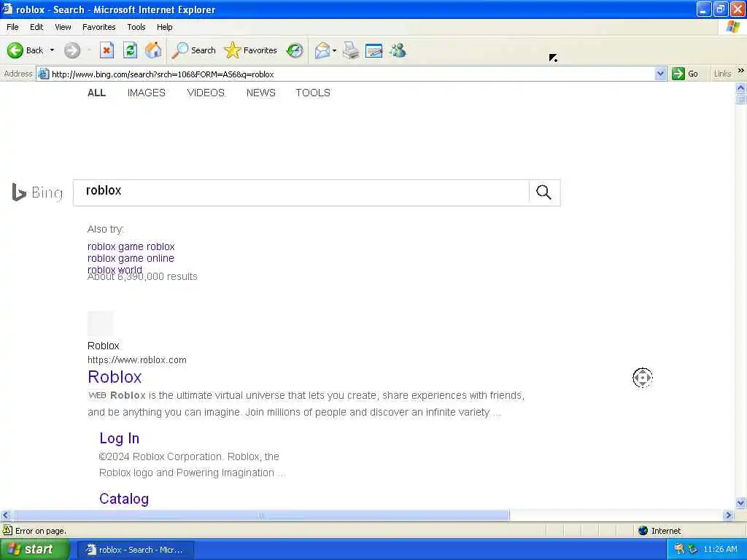The height and width of the screenshot is (560, 747).
Task: Click the second system tray icon
Action: tap(693, 550)
